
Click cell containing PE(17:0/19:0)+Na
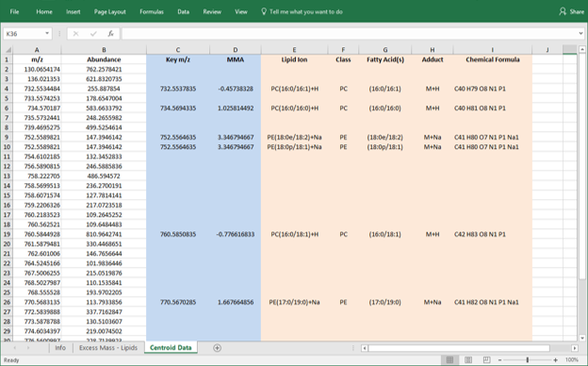click(x=294, y=302)
